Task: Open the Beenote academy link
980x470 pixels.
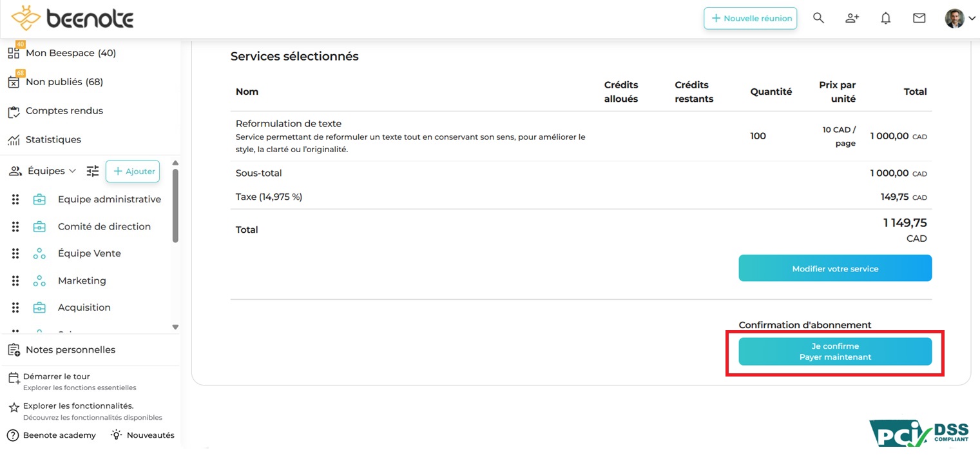Action: 59,435
